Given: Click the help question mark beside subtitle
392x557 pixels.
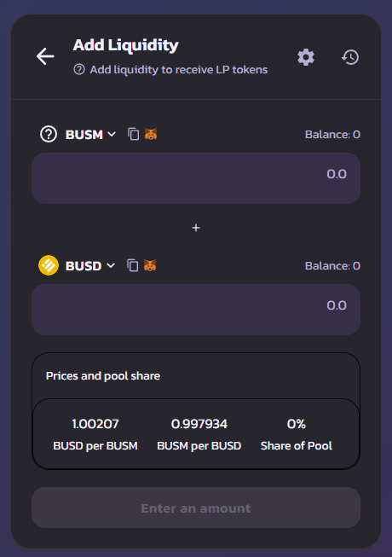Looking at the screenshot, I should pos(79,69).
